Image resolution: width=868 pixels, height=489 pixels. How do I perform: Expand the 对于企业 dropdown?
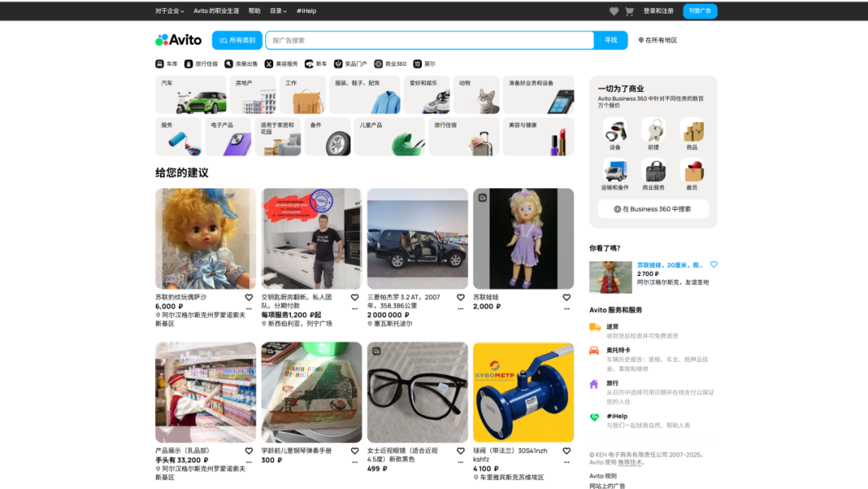[169, 11]
